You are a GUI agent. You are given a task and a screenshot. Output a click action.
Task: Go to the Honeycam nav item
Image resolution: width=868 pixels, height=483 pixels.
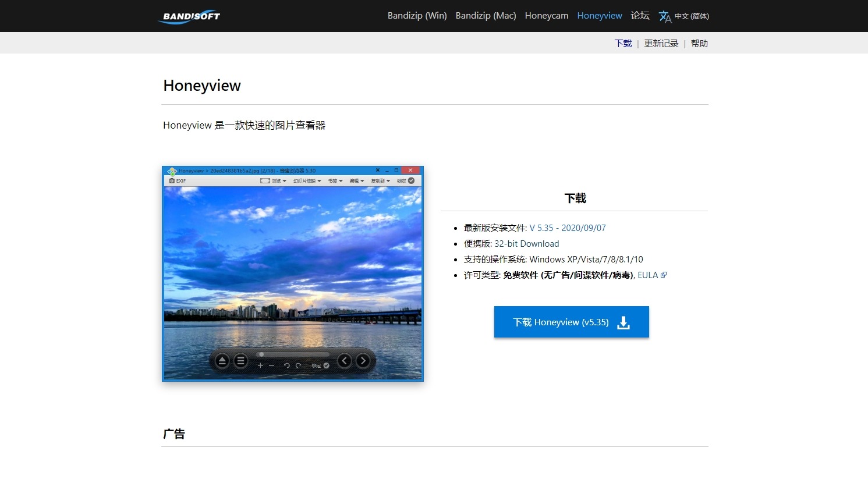coord(546,16)
